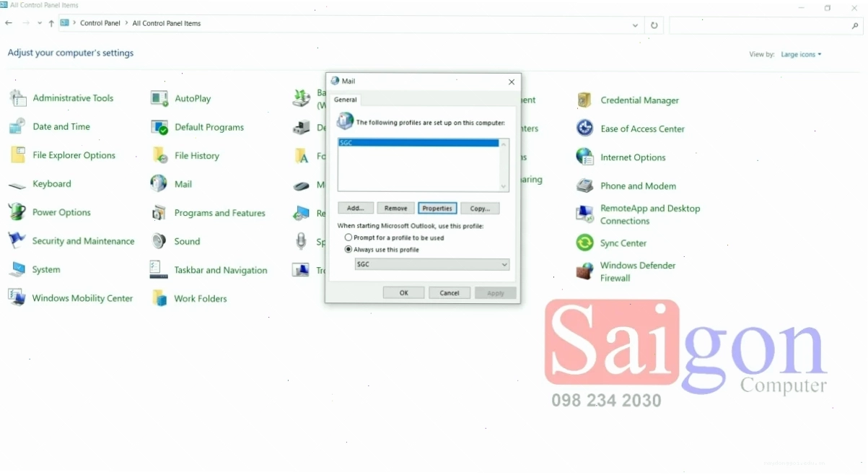Open the File History icon

pos(159,155)
